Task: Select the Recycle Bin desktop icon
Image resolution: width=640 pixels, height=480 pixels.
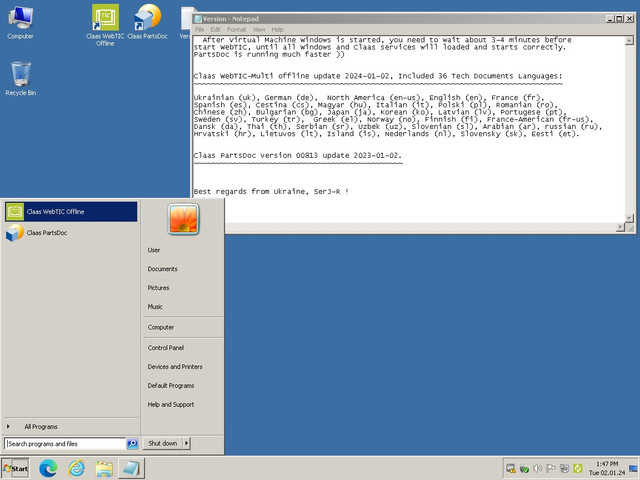Action: 20,79
